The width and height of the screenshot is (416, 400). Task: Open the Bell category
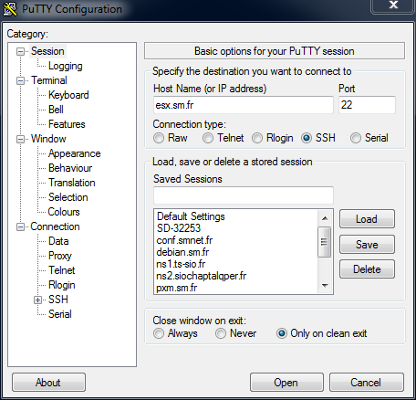pos(56,110)
